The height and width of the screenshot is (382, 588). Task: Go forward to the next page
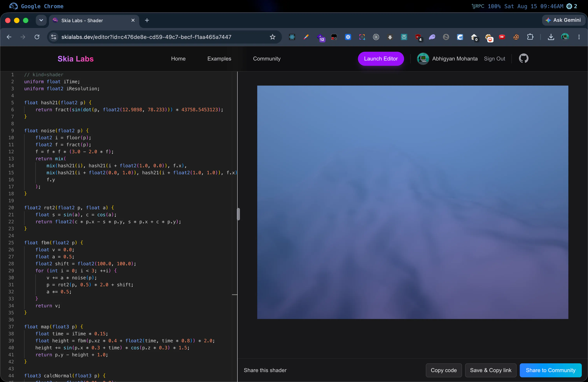point(23,37)
